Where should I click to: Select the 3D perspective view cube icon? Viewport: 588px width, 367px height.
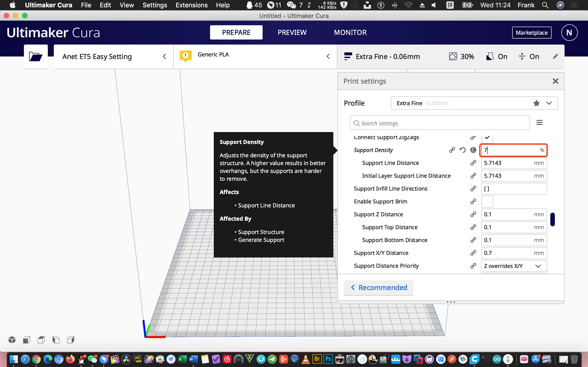tap(12, 340)
